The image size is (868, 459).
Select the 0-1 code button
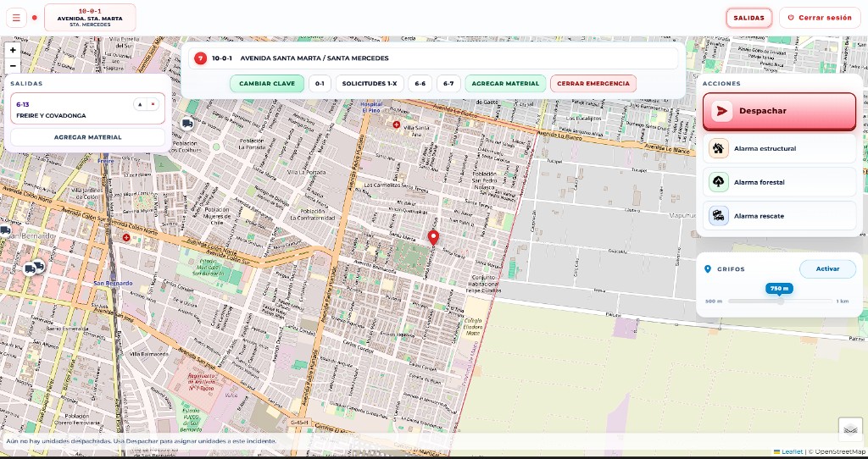320,84
